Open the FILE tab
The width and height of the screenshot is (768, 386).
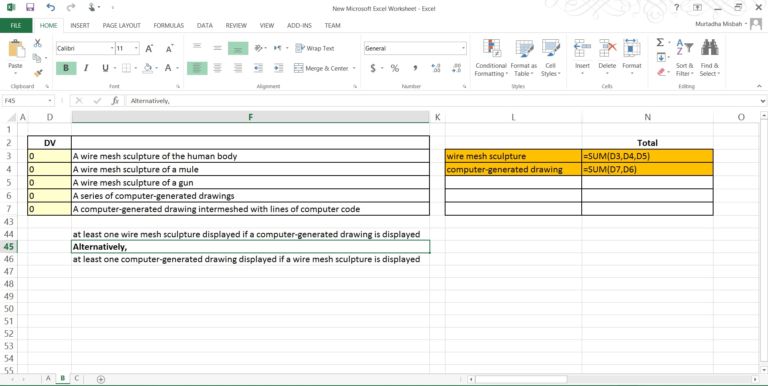(x=16, y=25)
